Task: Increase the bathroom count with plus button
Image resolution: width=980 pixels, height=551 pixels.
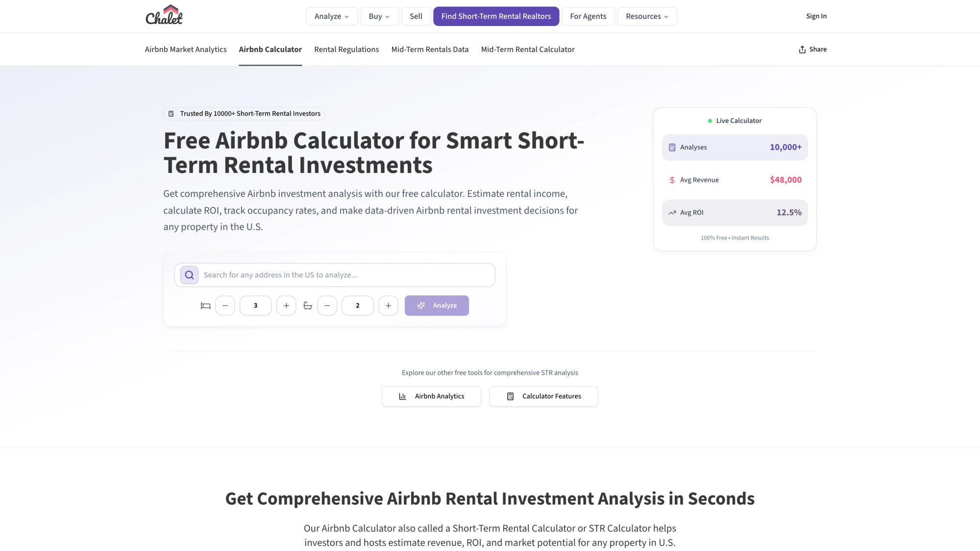Action: coord(388,305)
